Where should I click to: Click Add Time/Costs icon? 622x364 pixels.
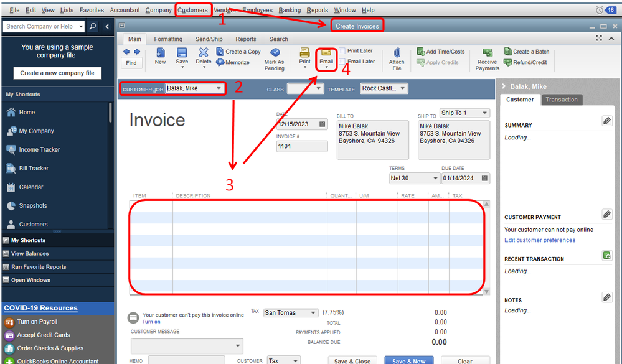(421, 52)
